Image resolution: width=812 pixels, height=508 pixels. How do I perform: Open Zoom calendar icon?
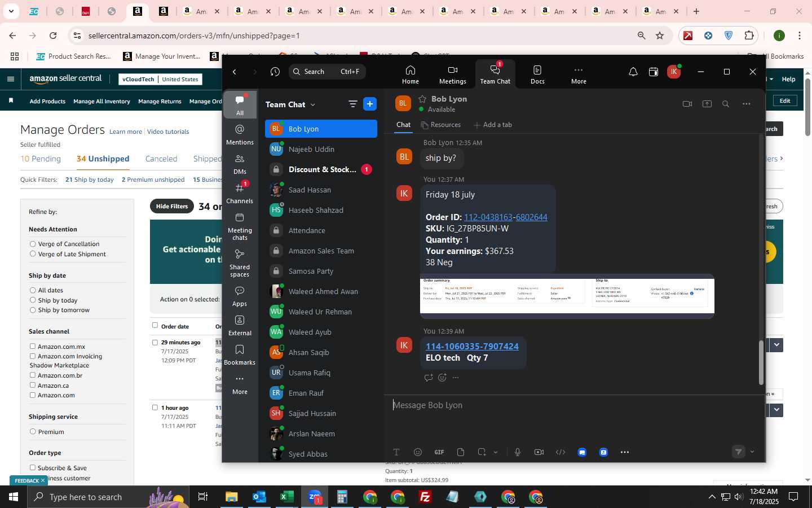(654, 72)
